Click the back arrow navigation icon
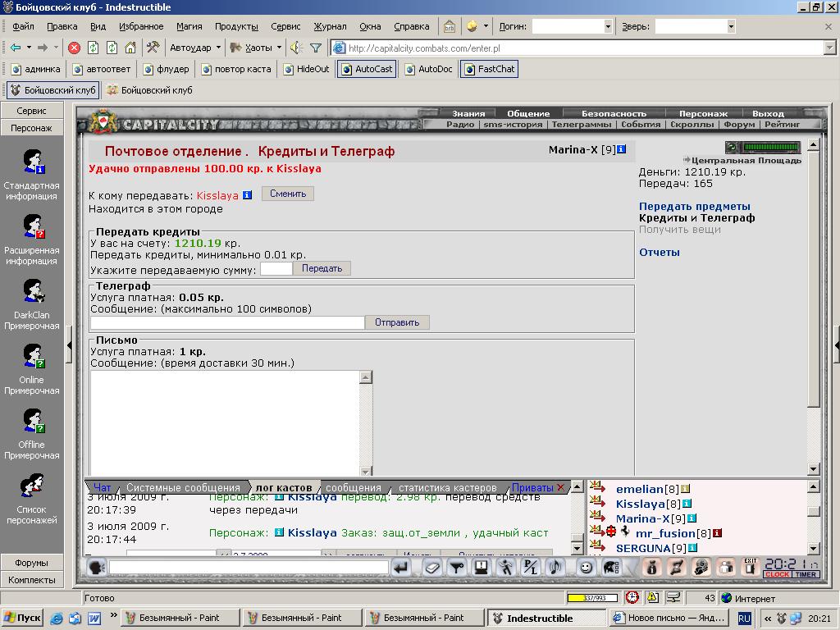Viewport: 840px width, 630px height. 16,48
